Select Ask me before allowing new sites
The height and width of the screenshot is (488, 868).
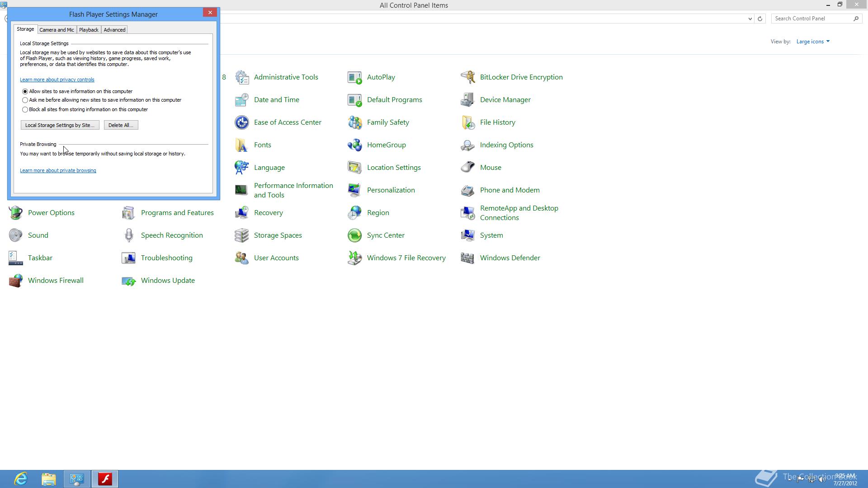pyautogui.click(x=25, y=100)
